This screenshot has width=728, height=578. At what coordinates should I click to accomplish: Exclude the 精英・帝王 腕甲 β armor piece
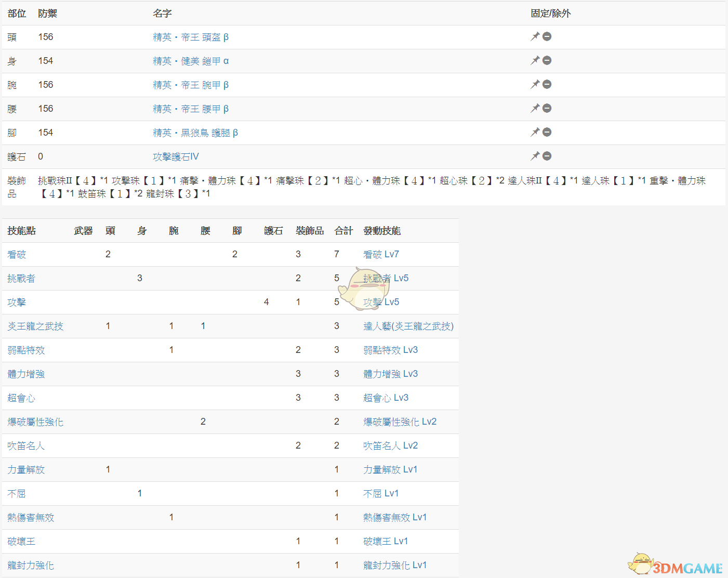click(x=547, y=84)
